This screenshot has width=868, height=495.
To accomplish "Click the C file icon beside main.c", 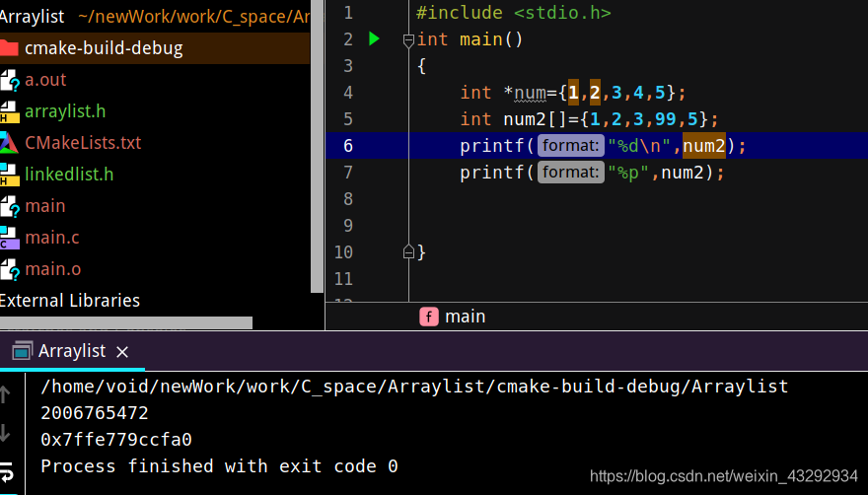I will tap(9, 238).
